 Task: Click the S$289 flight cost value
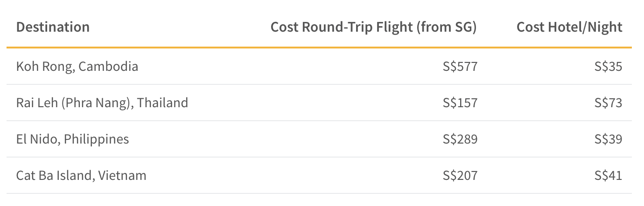pyautogui.click(x=460, y=139)
